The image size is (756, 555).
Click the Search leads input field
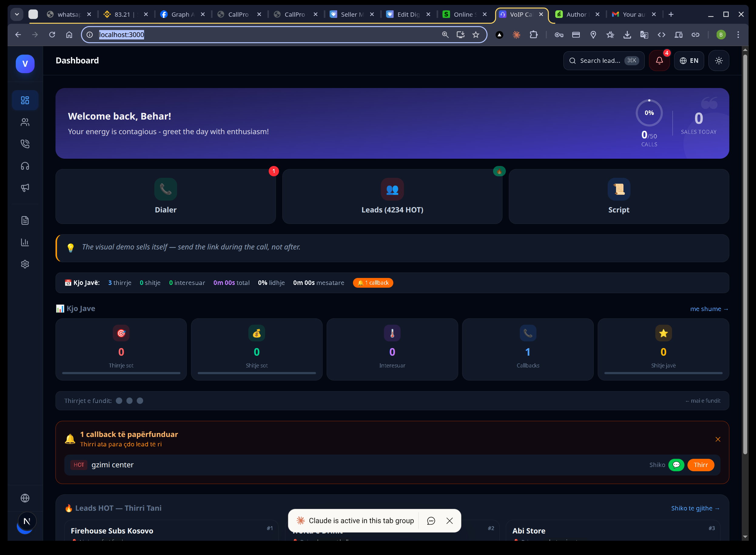603,60
